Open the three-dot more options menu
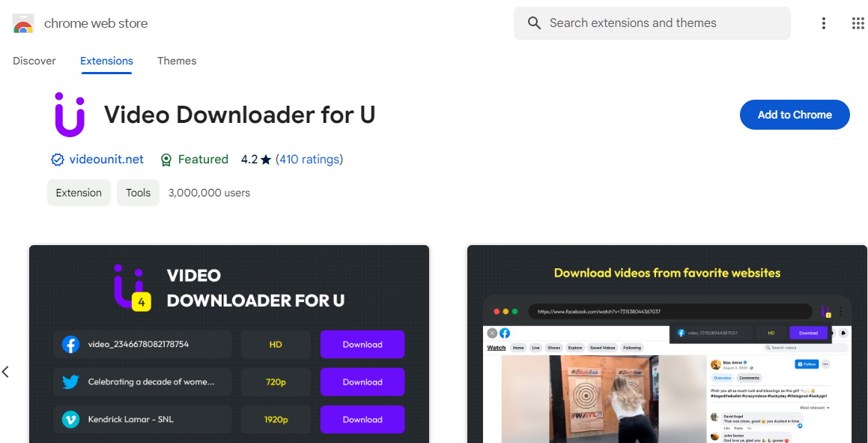The image size is (868, 443). (823, 23)
